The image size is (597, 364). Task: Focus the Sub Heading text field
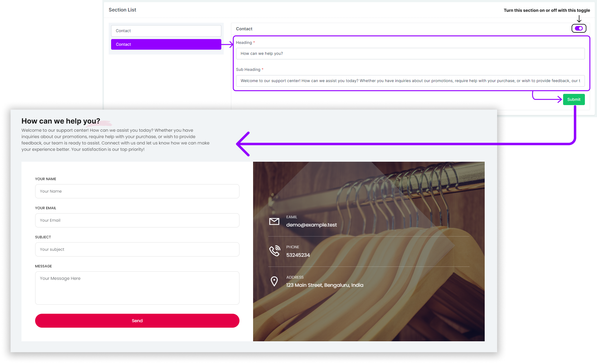click(410, 81)
